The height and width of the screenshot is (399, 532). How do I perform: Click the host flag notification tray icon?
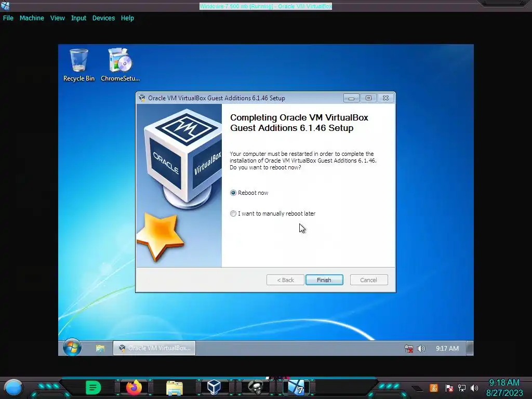(449, 388)
